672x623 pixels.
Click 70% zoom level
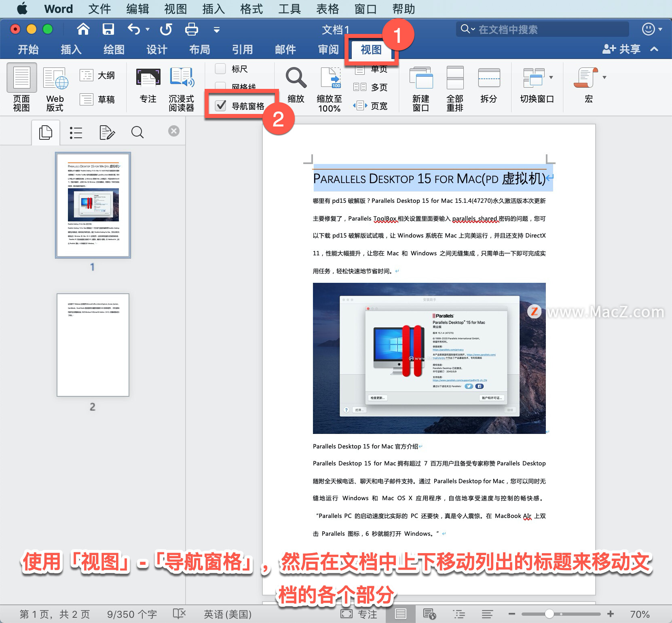pyautogui.click(x=640, y=614)
